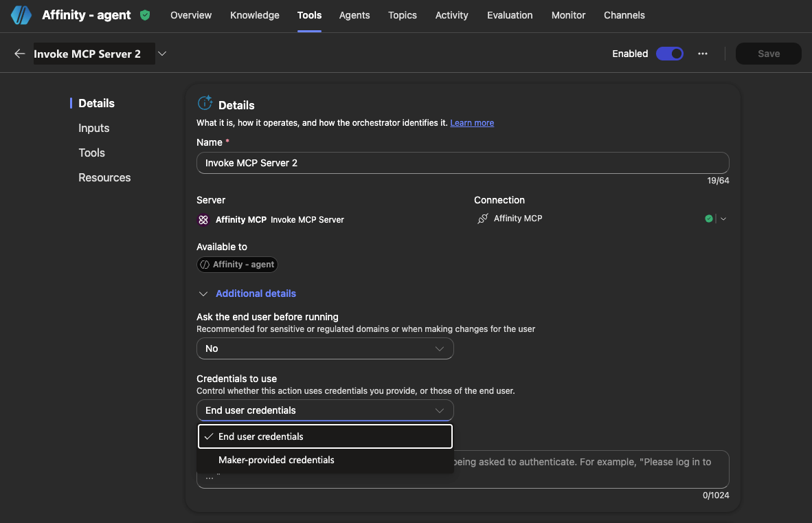
Task: Open the Overview tab
Action: coord(190,15)
